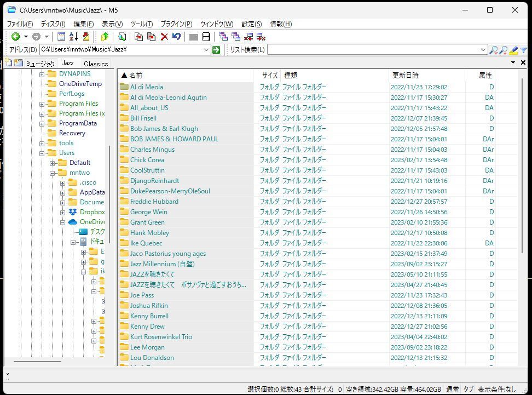The height and width of the screenshot is (395, 532).
Task: Click the blue Undo arrow icon
Action: [x=176, y=36]
